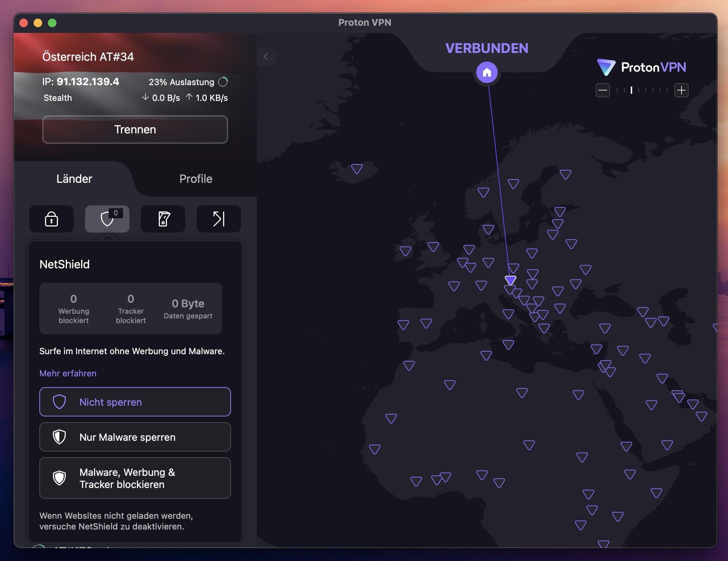Switch to the Länder tab
Image resolution: width=728 pixels, height=561 pixels.
pos(74,179)
